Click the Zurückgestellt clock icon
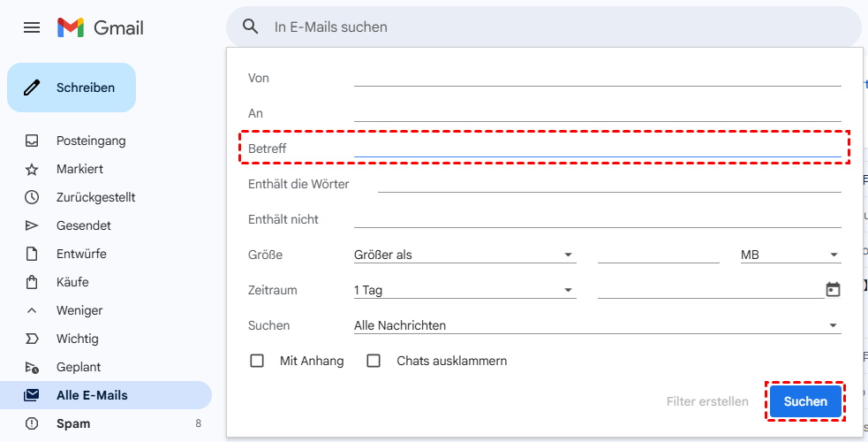Image resolution: width=868 pixels, height=442 pixels. [32, 197]
